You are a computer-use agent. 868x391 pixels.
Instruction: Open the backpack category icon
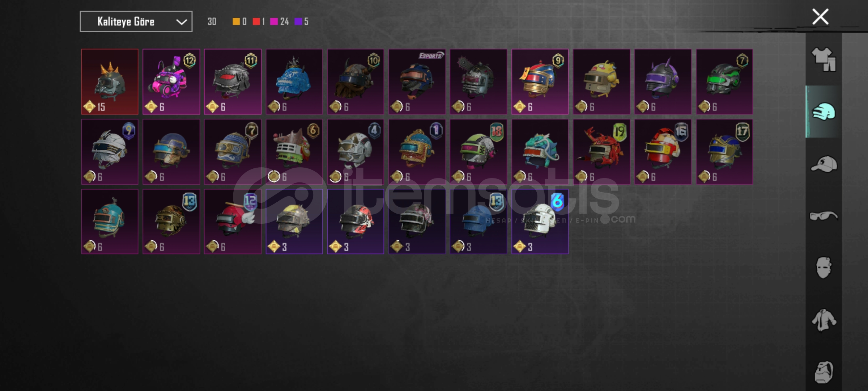click(x=824, y=372)
